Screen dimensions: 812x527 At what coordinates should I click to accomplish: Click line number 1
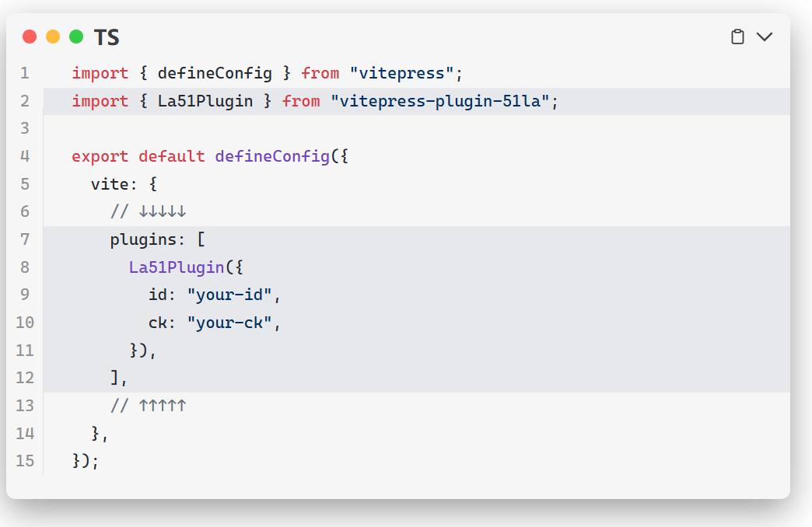click(x=25, y=73)
